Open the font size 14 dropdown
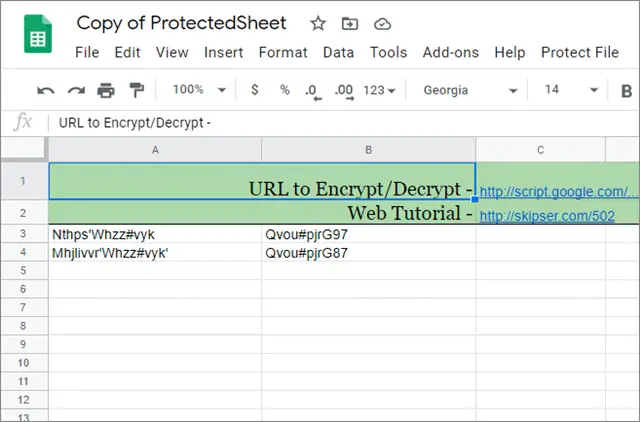The image size is (640, 422). point(571,90)
